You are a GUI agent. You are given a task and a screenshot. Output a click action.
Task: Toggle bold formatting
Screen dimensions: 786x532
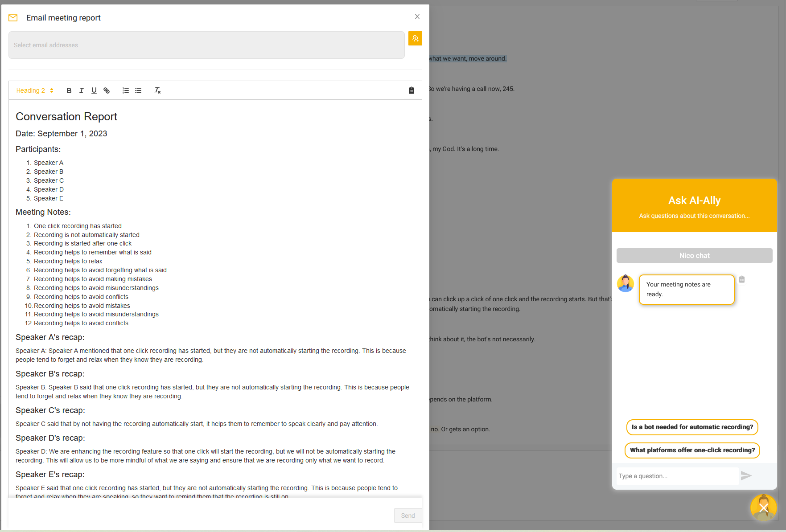click(69, 90)
